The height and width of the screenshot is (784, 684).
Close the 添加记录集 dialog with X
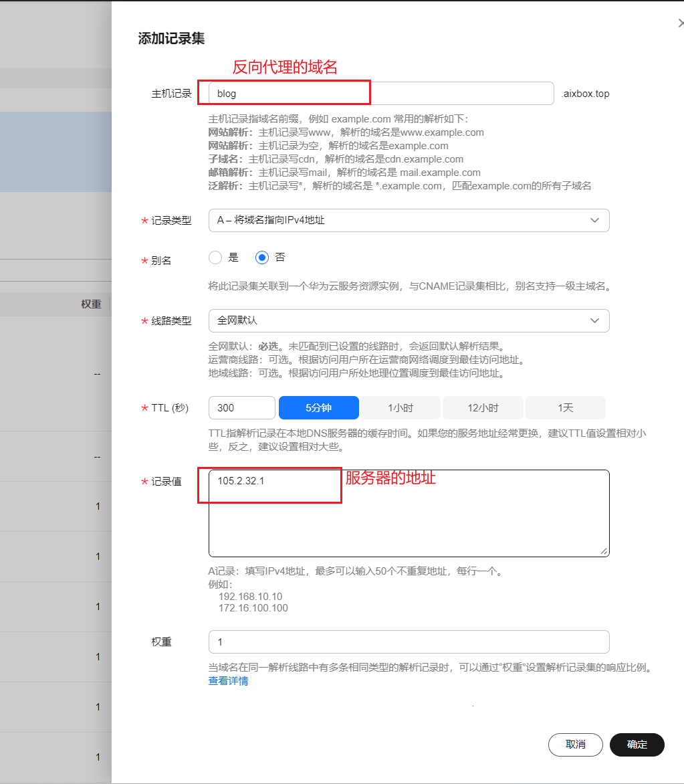coord(680,24)
